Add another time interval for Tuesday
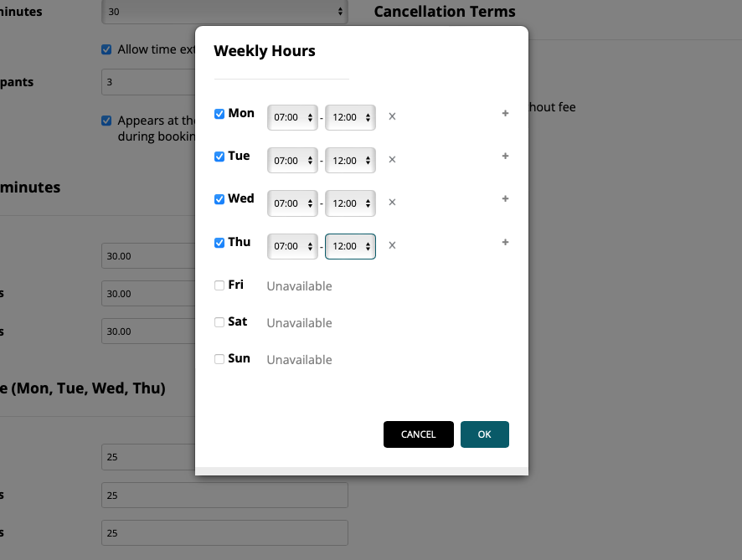The image size is (742, 560). coord(505,157)
